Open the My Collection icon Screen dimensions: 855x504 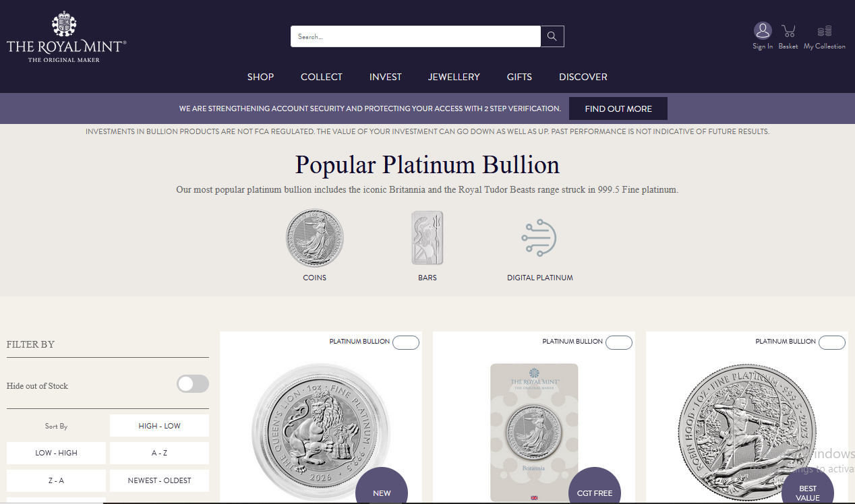click(824, 30)
